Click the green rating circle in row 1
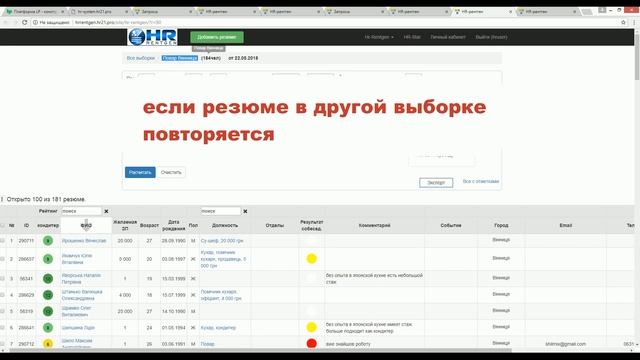The image size is (640, 360). (x=48, y=241)
